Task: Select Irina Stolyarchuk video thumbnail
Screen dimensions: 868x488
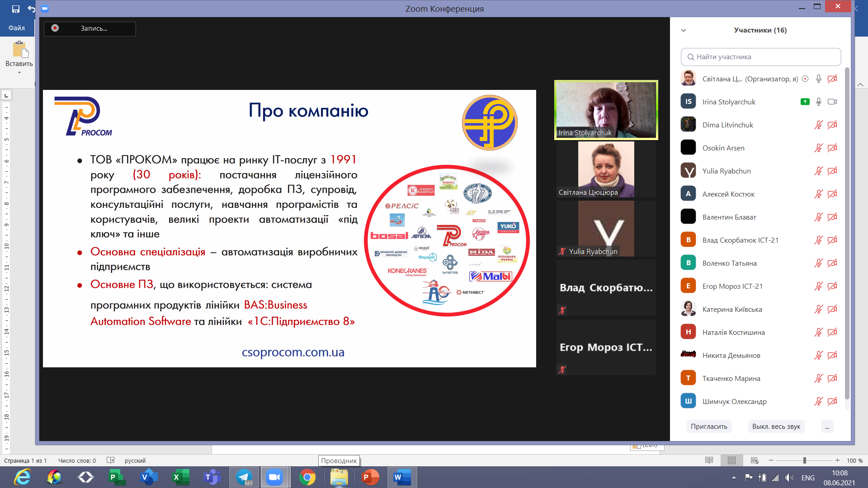Action: [x=606, y=110]
